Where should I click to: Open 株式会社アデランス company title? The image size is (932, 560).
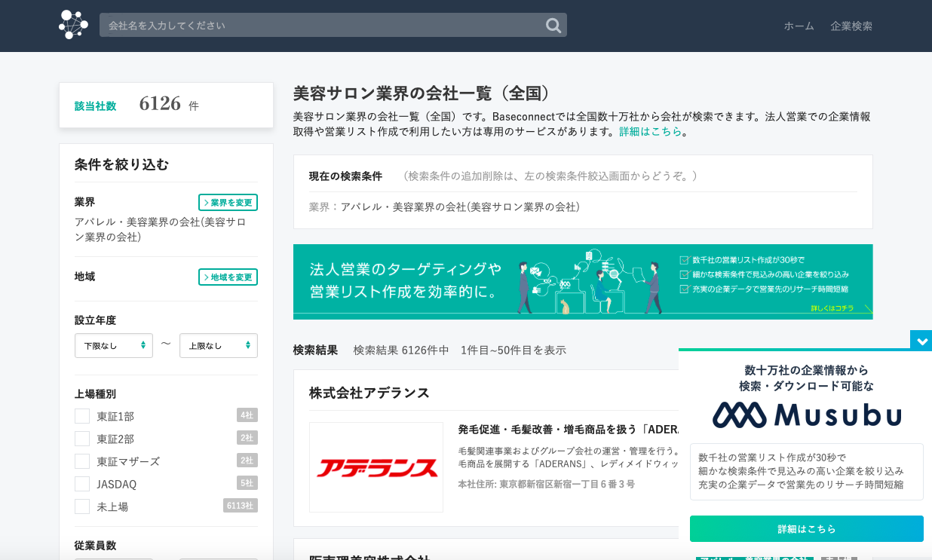coord(369,393)
